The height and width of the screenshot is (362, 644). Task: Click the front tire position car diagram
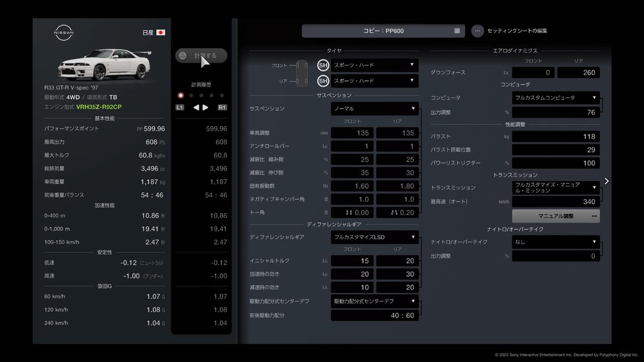tap(302, 65)
